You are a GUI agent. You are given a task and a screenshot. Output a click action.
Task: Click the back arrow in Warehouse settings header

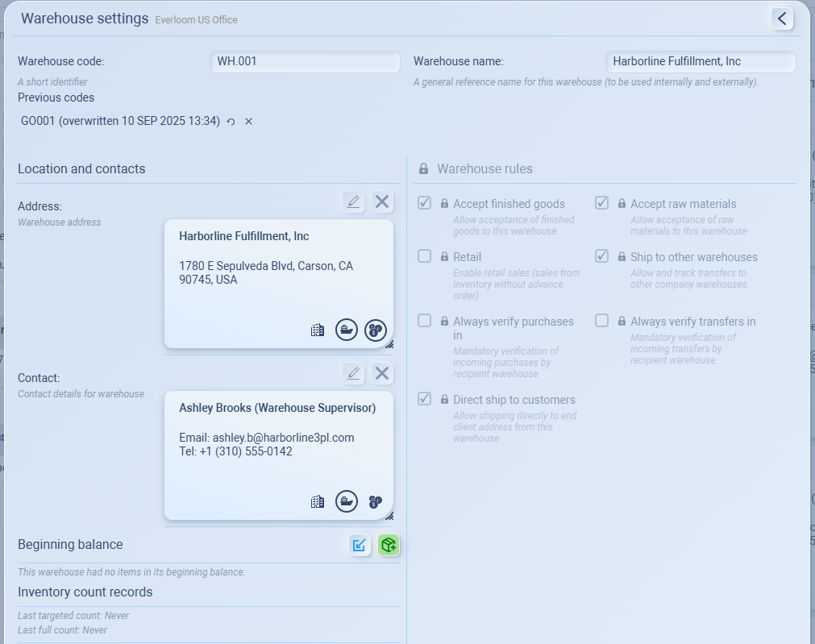pyautogui.click(x=781, y=19)
